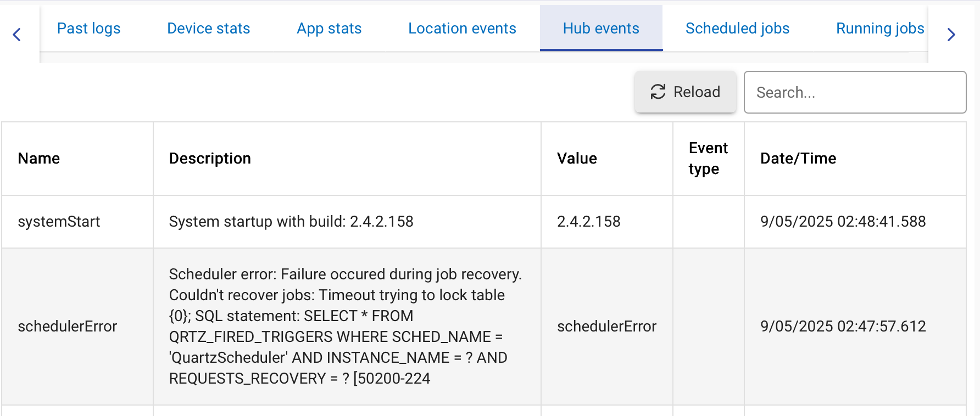Viewport: 980px width, 416px height.
Task: Select the systemStart name cell
Action: coord(59,222)
